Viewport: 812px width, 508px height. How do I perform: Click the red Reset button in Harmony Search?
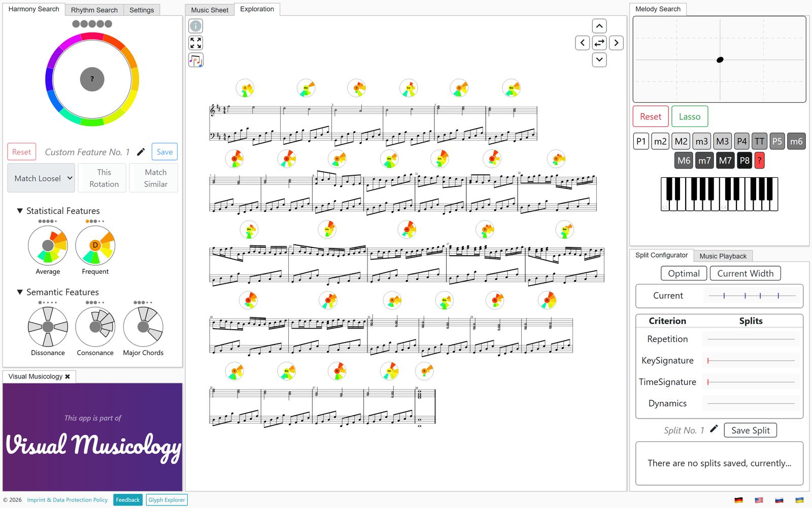[21, 152]
